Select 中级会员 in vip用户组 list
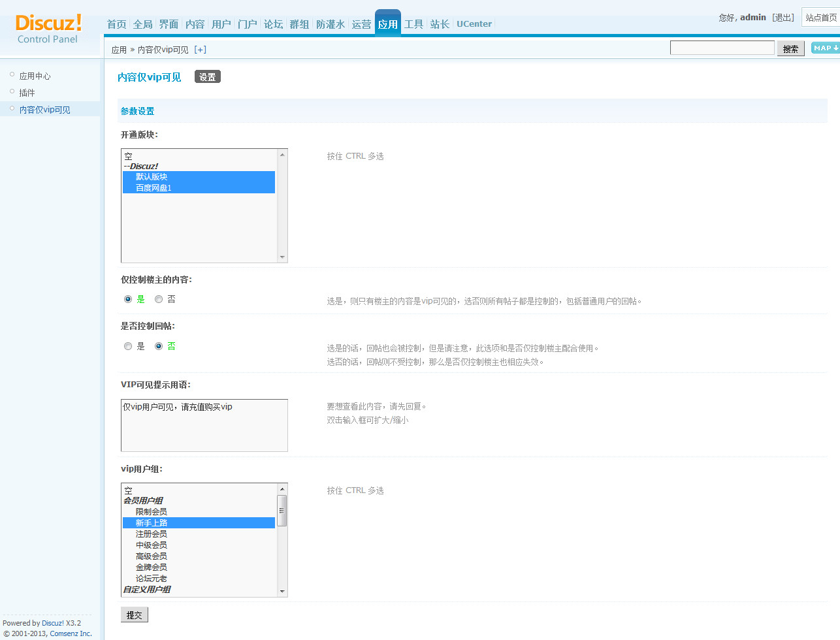This screenshot has height=640, width=840. pos(199,545)
